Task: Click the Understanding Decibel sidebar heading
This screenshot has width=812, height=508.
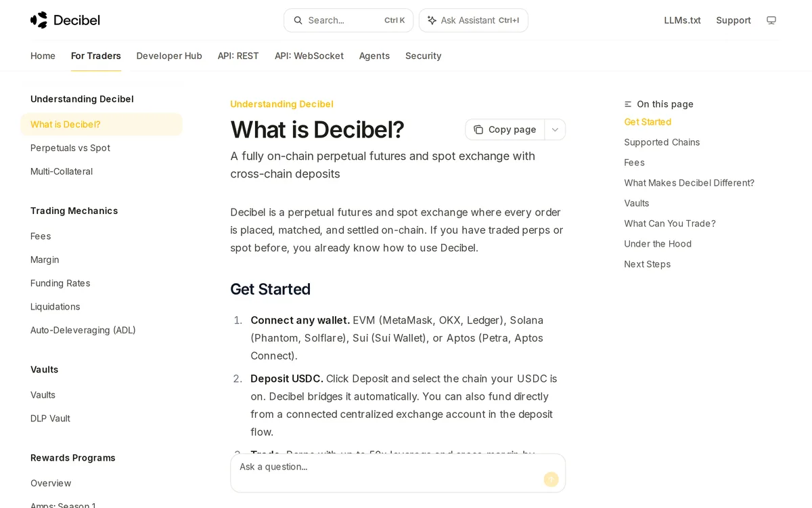Action: click(82, 99)
